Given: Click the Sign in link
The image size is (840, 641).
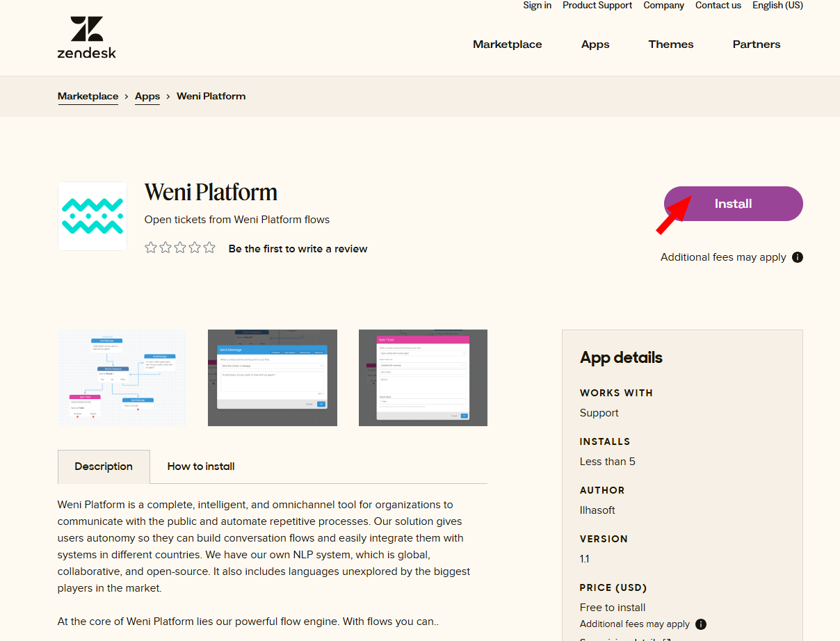Looking at the screenshot, I should [x=538, y=6].
